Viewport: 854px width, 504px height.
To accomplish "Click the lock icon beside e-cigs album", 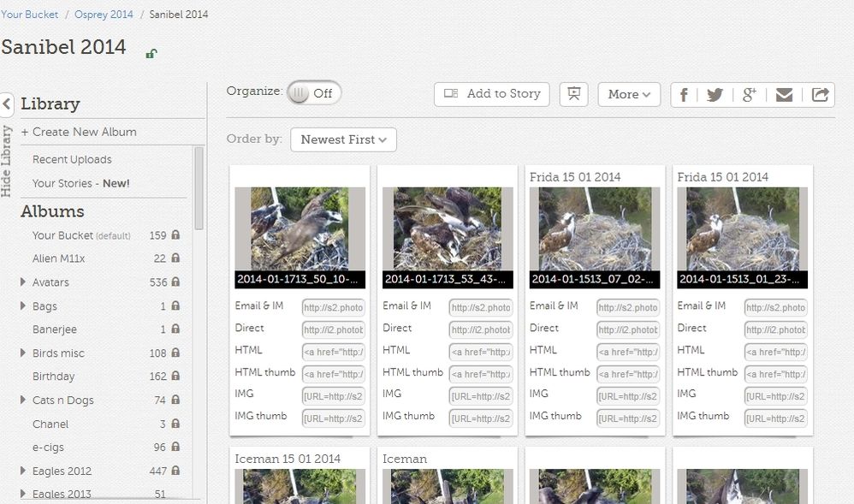I will click(175, 447).
